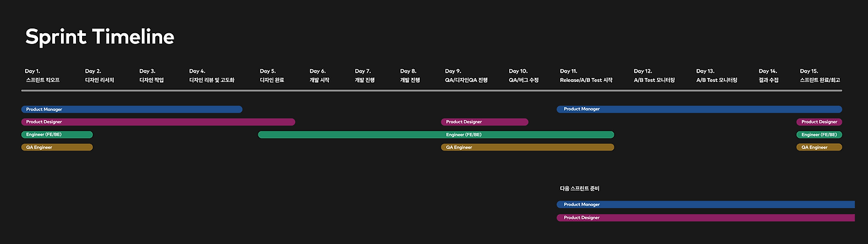
Task: Click the Product Designer bar under Day 15
Action: pos(819,122)
